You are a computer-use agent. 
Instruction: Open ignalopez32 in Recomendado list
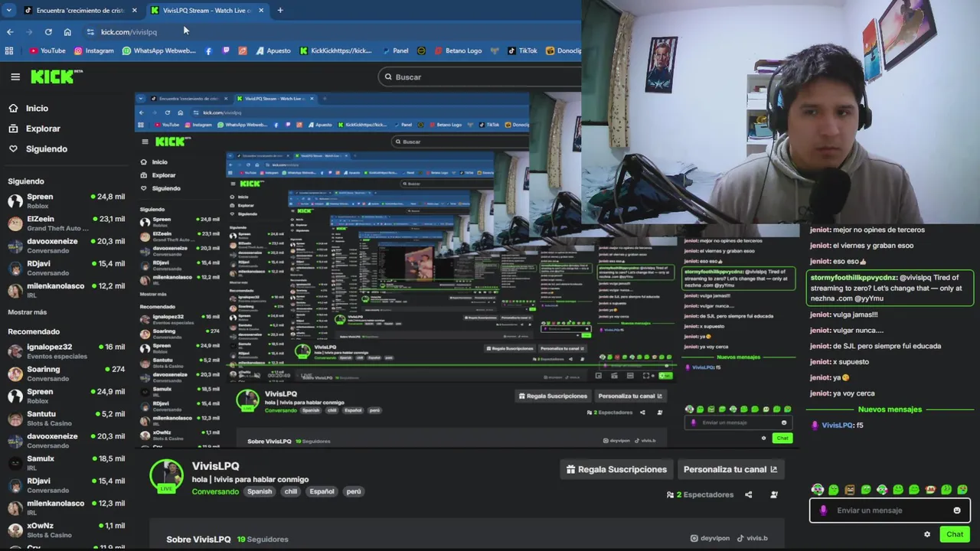coord(66,350)
